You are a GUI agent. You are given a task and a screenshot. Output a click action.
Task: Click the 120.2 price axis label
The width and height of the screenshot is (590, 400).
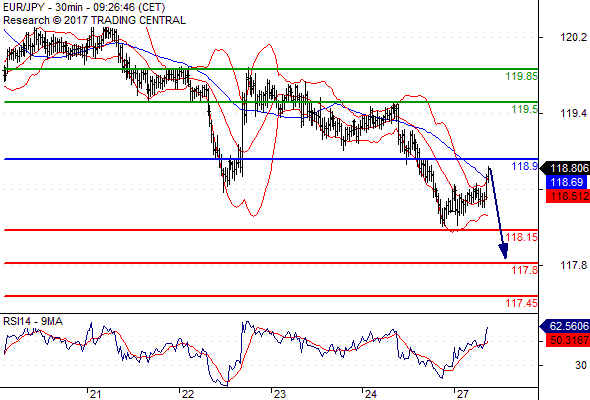pos(573,37)
